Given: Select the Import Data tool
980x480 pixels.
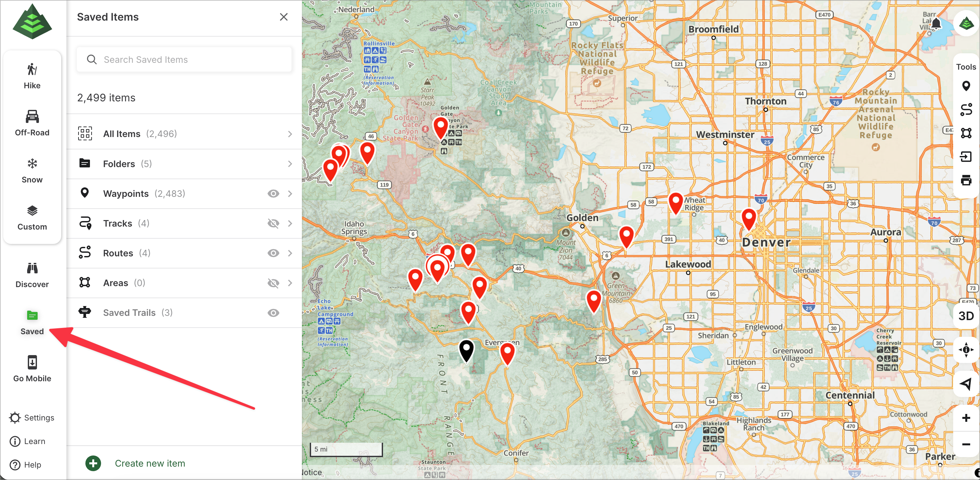Looking at the screenshot, I should point(966,156).
